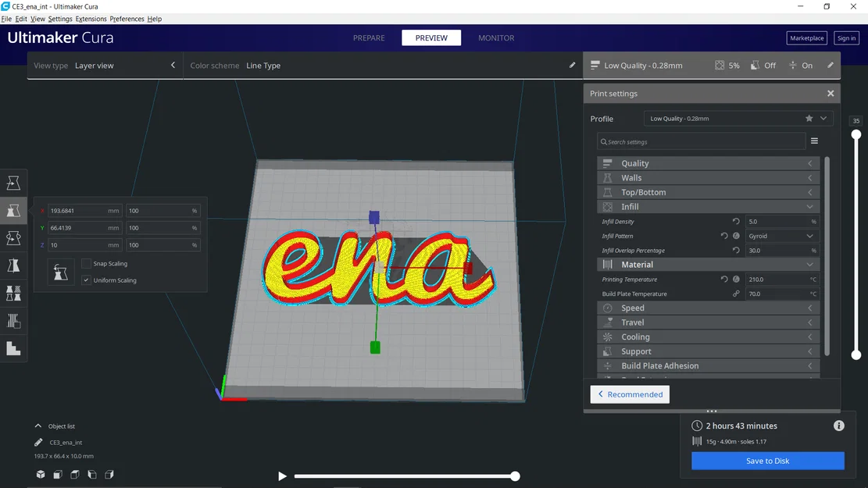Screen dimensions: 868x488
Task: Open Per Model Settings tool
Action: (x=13, y=294)
